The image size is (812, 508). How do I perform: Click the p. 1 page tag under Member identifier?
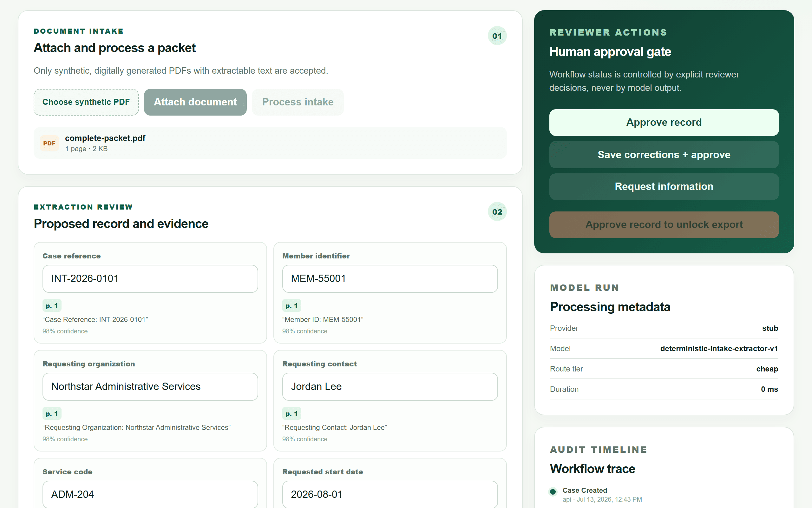291,306
